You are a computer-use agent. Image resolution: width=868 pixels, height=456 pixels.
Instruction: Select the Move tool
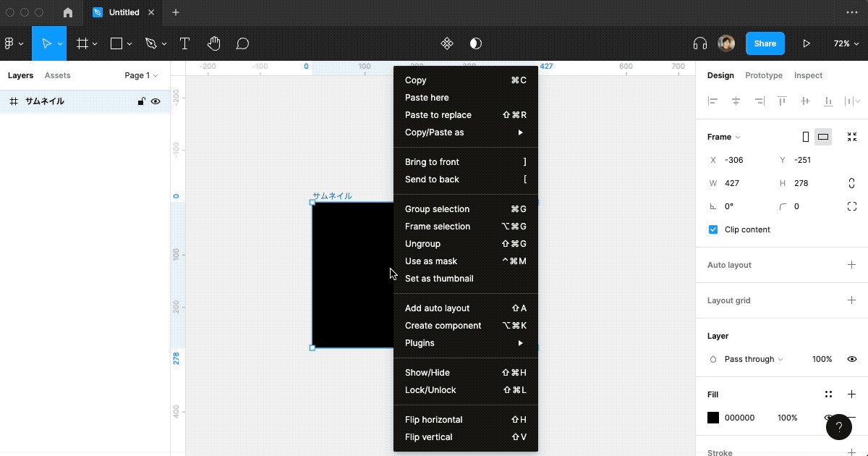pos(46,43)
